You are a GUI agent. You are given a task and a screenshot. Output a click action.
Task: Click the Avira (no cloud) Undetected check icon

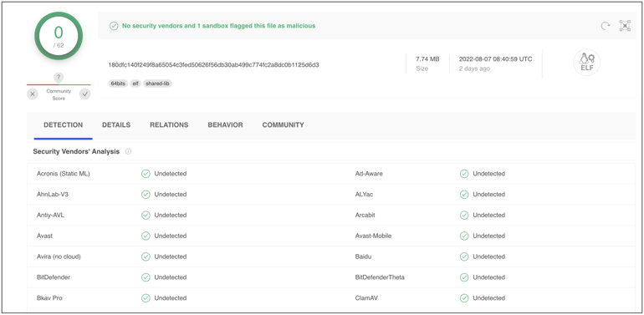click(x=146, y=257)
